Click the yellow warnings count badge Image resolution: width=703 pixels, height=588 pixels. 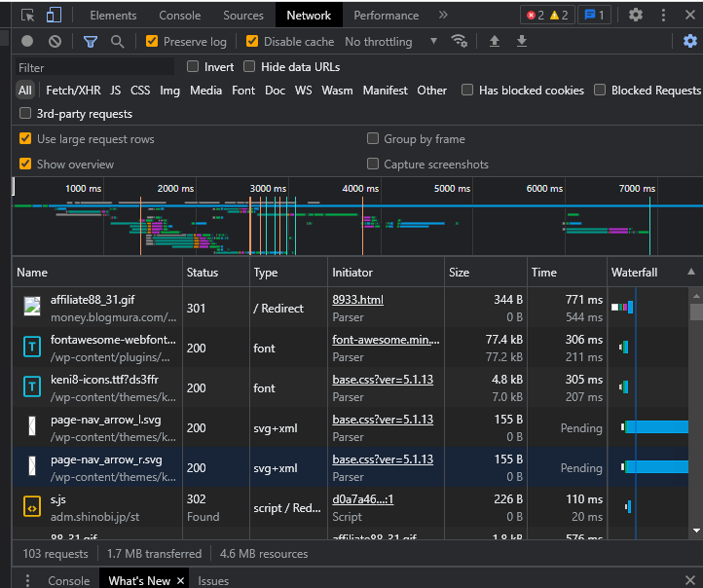(559, 16)
